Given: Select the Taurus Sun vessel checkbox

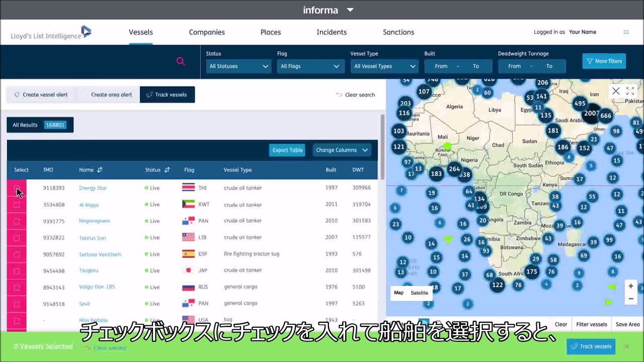Looking at the screenshot, I should click(x=17, y=238).
